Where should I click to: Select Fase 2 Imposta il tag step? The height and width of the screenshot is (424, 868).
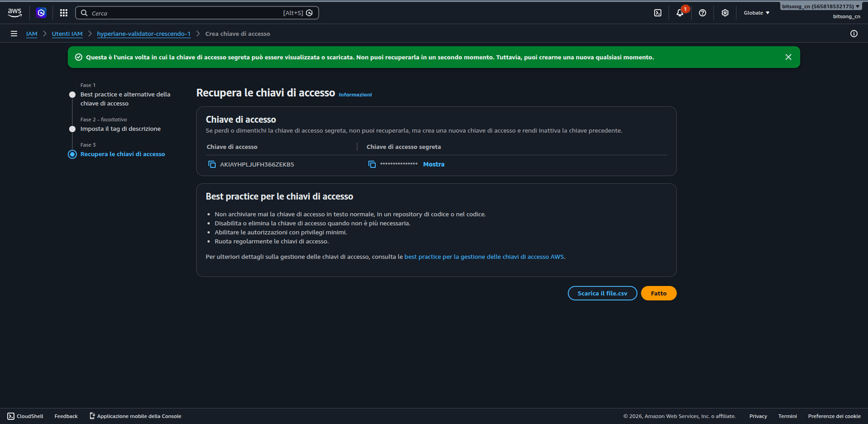coord(120,129)
